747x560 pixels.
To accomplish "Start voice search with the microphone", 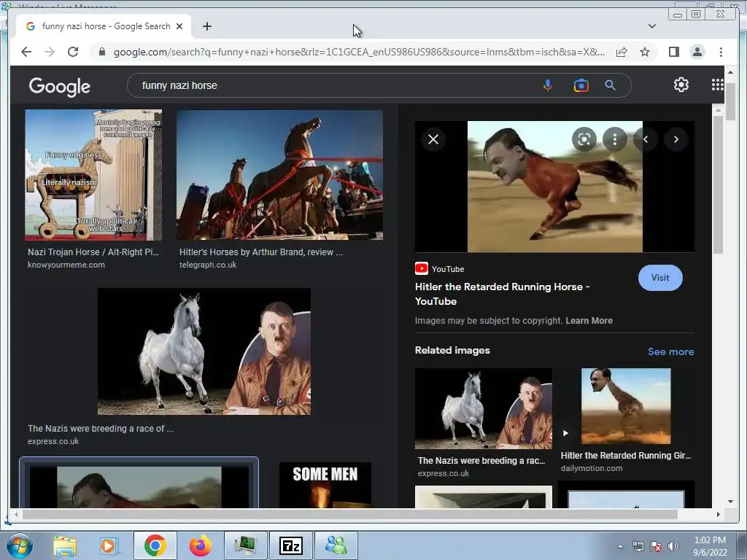I will pyautogui.click(x=548, y=85).
